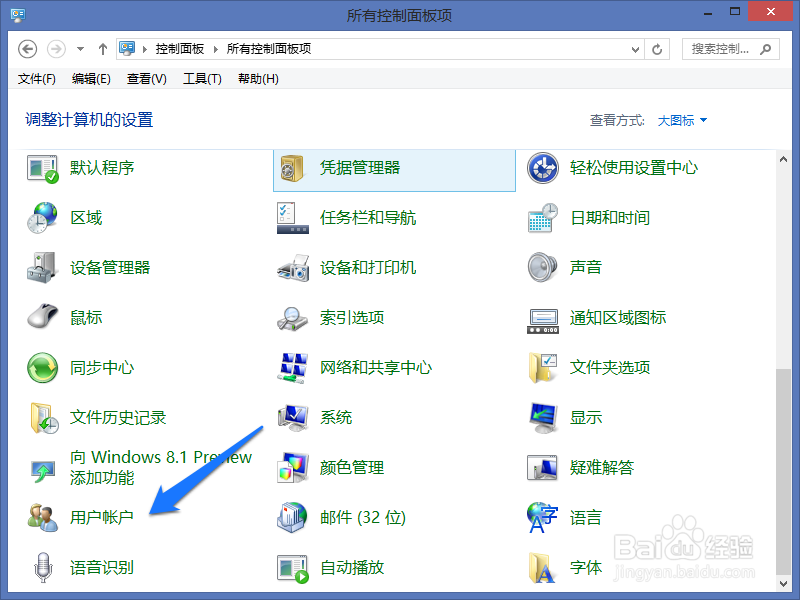The height and width of the screenshot is (600, 800).
Task: Click the 控制面板 breadcrumb
Action: [180, 49]
